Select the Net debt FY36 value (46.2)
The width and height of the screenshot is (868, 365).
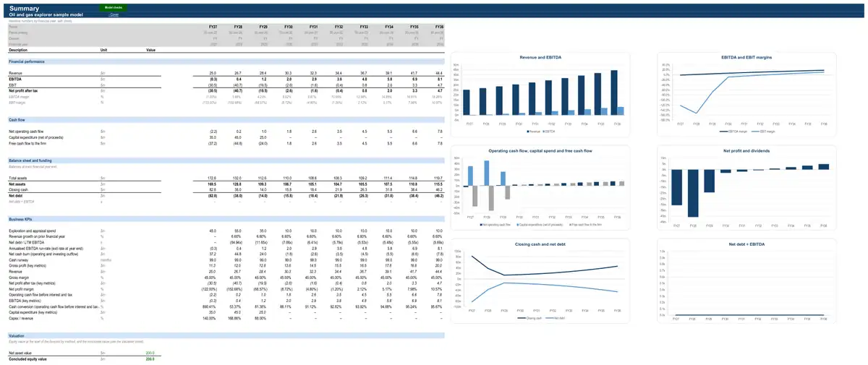[439, 195]
